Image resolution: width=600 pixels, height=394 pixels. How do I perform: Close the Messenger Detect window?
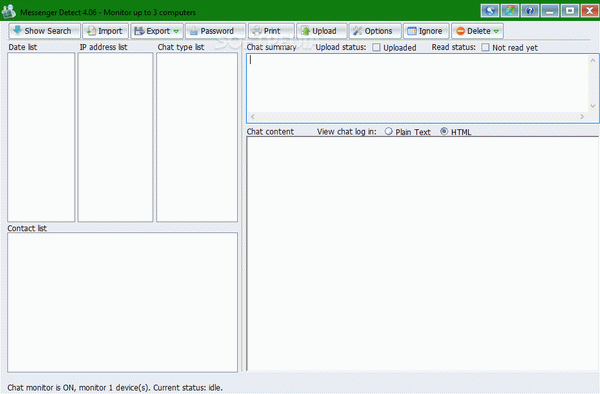(x=590, y=10)
